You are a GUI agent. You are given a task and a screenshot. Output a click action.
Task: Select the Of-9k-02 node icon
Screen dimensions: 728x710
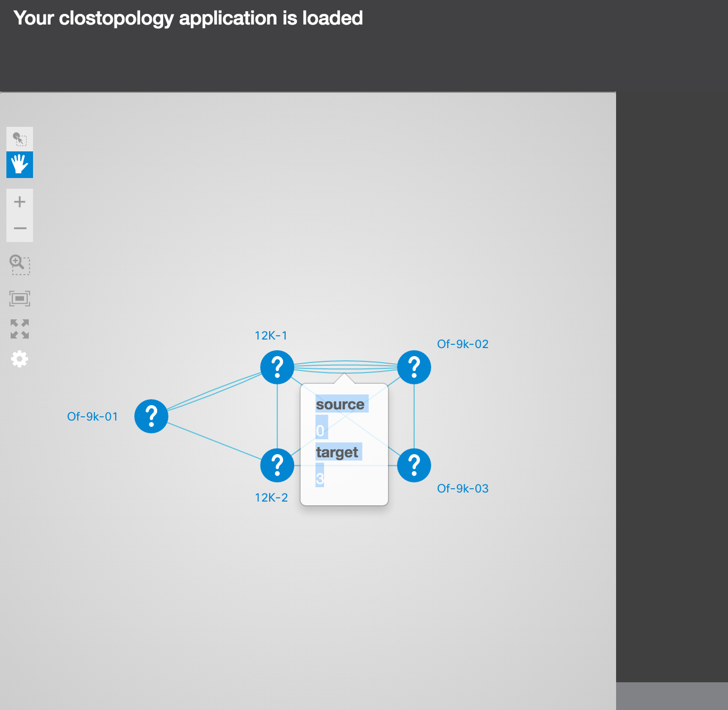click(x=414, y=367)
